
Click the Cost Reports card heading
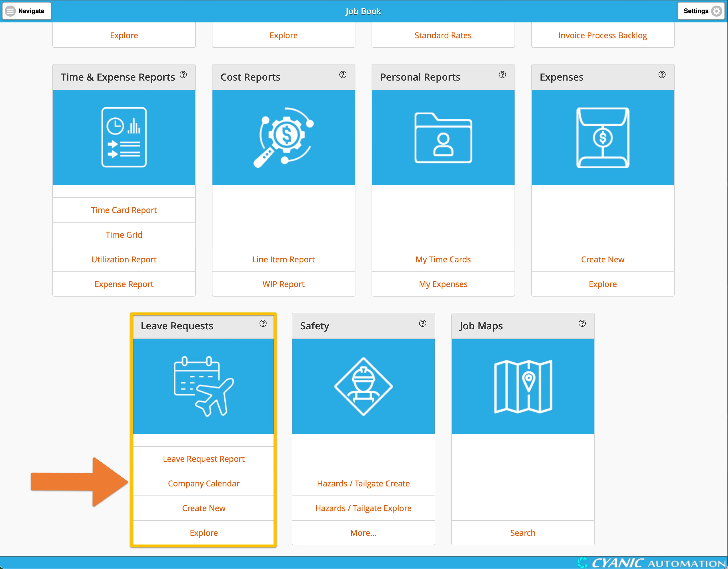(x=250, y=77)
